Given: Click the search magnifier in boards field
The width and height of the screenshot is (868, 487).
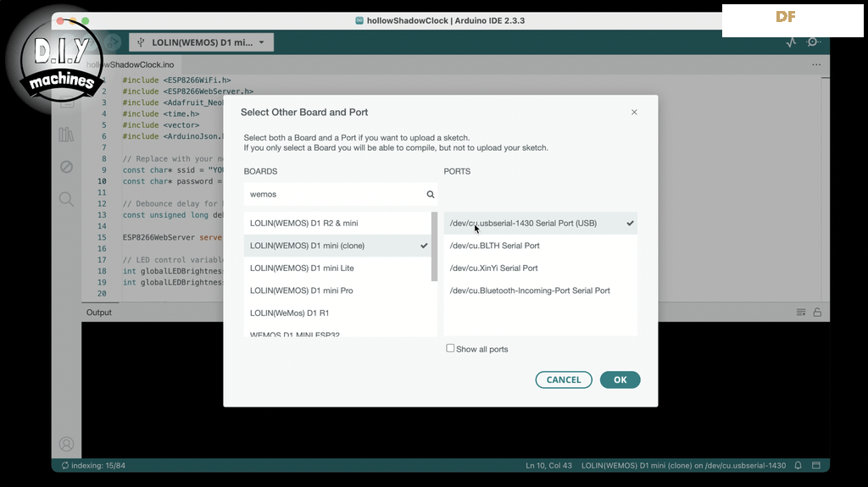Looking at the screenshot, I should 430,194.
